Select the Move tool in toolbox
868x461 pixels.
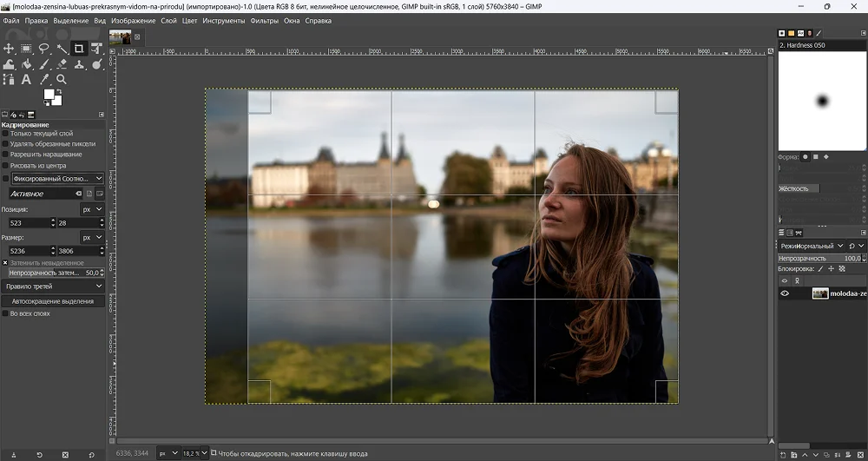[x=9, y=49]
